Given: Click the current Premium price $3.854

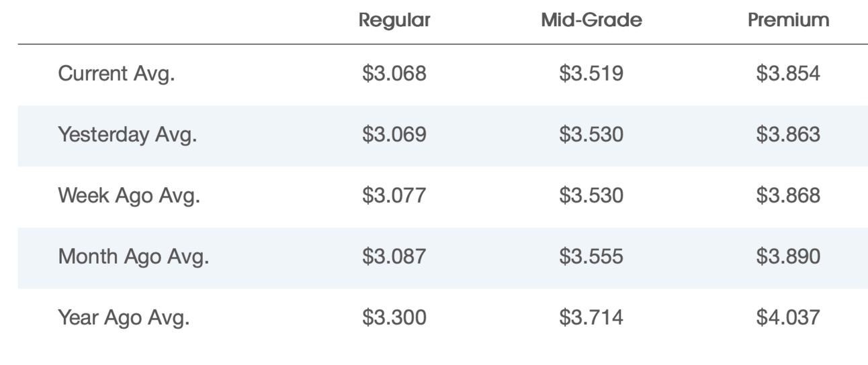Looking at the screenshot, I should [788, 74].
